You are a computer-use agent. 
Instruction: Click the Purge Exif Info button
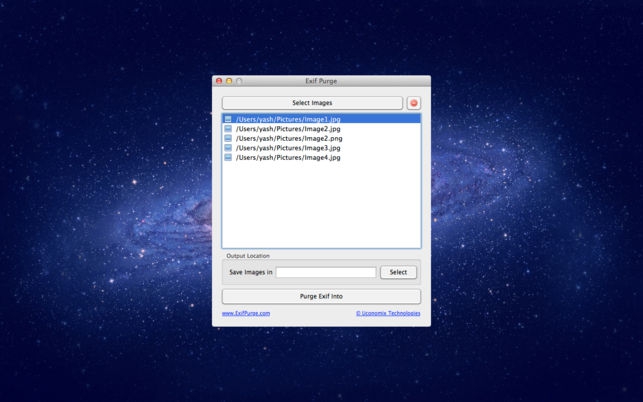coord(321,296)
